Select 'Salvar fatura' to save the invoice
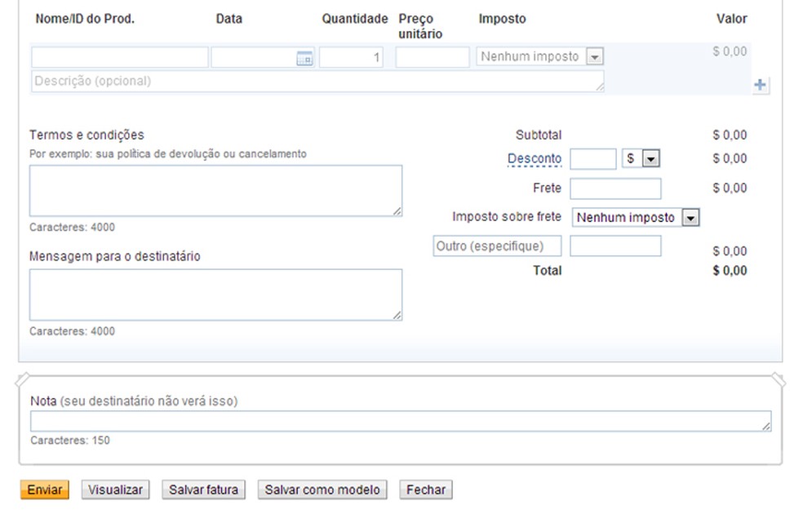The image size is (803, 532). (203, 490)
